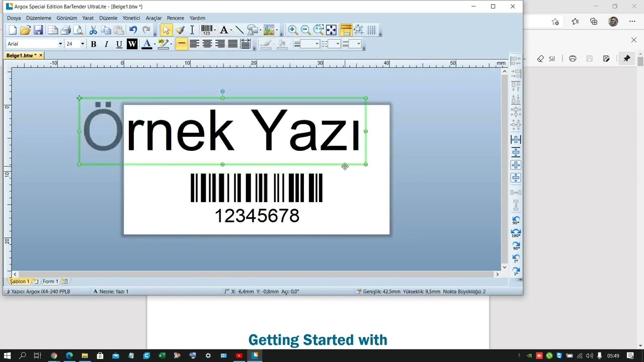
Task: Open Windows Start menu
Action: [8, 355]
